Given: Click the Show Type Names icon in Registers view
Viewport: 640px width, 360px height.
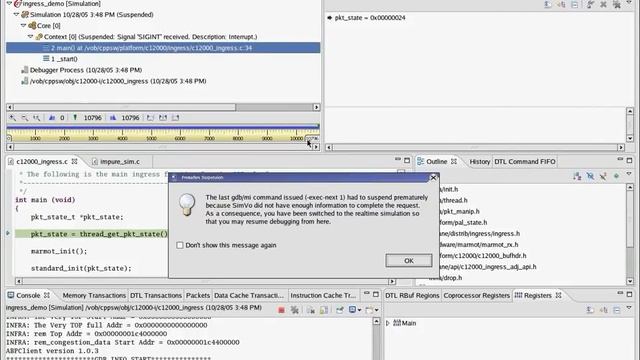Looking at the screenshot, I should 590,310.
